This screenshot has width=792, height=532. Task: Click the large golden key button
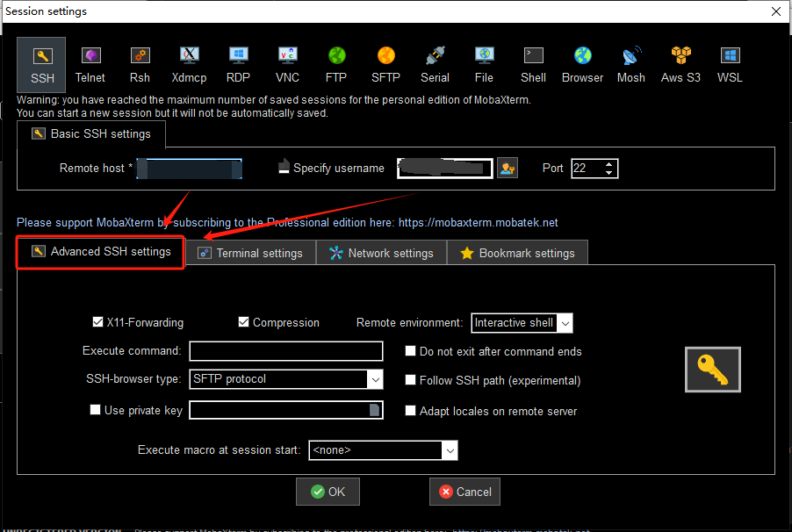(x=713, y=370)
